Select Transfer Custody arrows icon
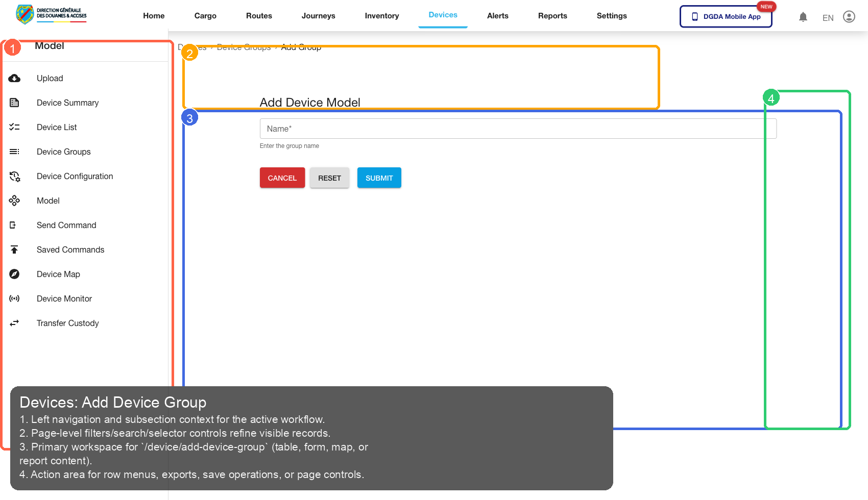Screen dimensions: 868x500 [x=14, y=323]
